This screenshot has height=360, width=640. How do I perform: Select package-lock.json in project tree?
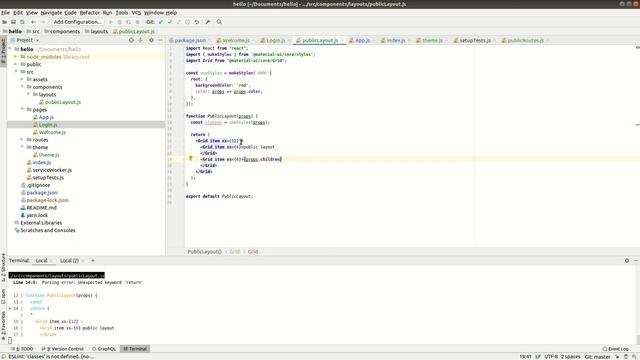tap(47, 200)
